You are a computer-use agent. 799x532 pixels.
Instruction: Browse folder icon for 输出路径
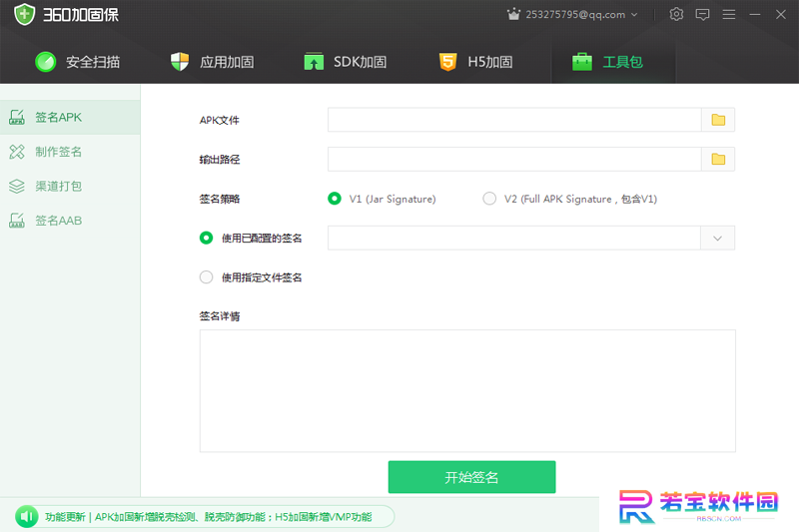(x=718, y=160)
